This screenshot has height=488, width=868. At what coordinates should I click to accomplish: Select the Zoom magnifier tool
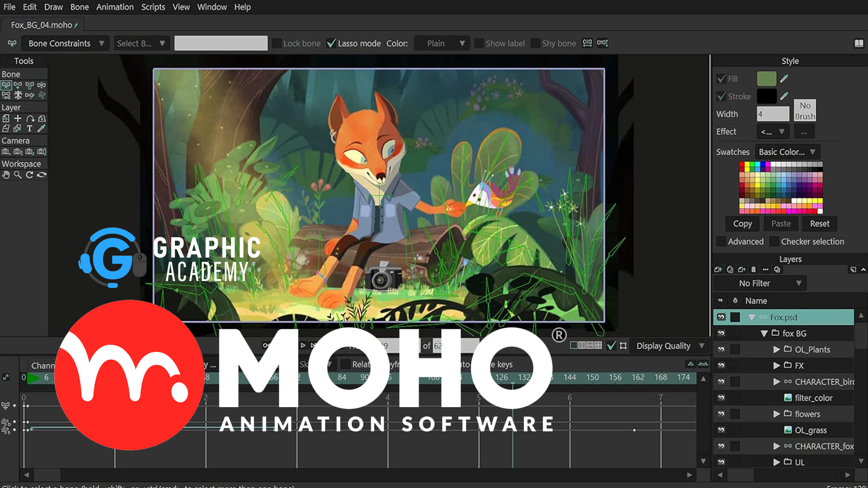pyautogui.click(x=18, y=175)
